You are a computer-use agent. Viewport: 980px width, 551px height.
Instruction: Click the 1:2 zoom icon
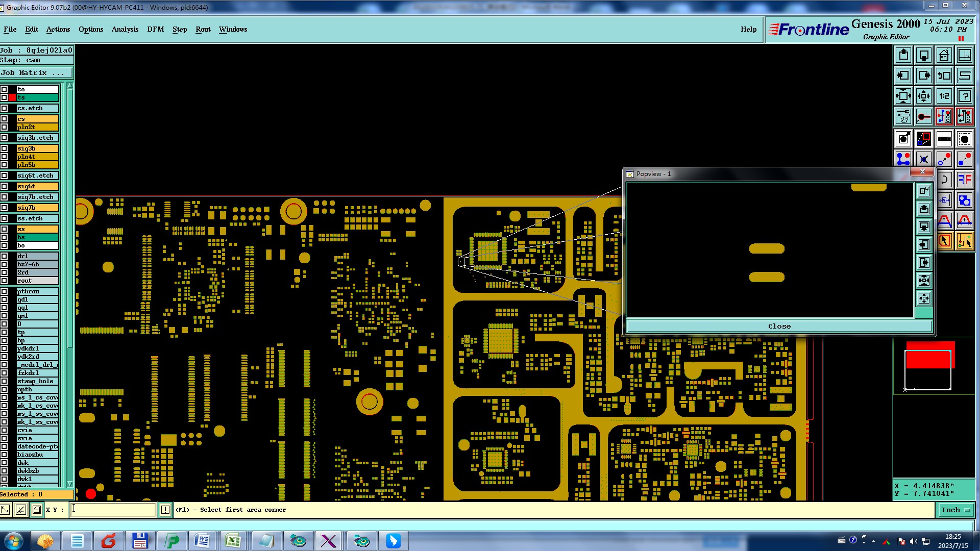point(944,96)
